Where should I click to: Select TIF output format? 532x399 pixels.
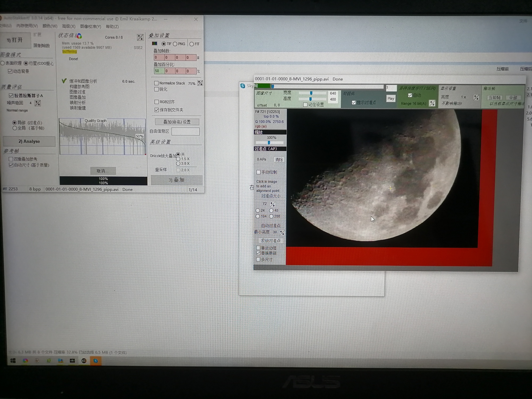pyautogui.click(x=164, y=44)
